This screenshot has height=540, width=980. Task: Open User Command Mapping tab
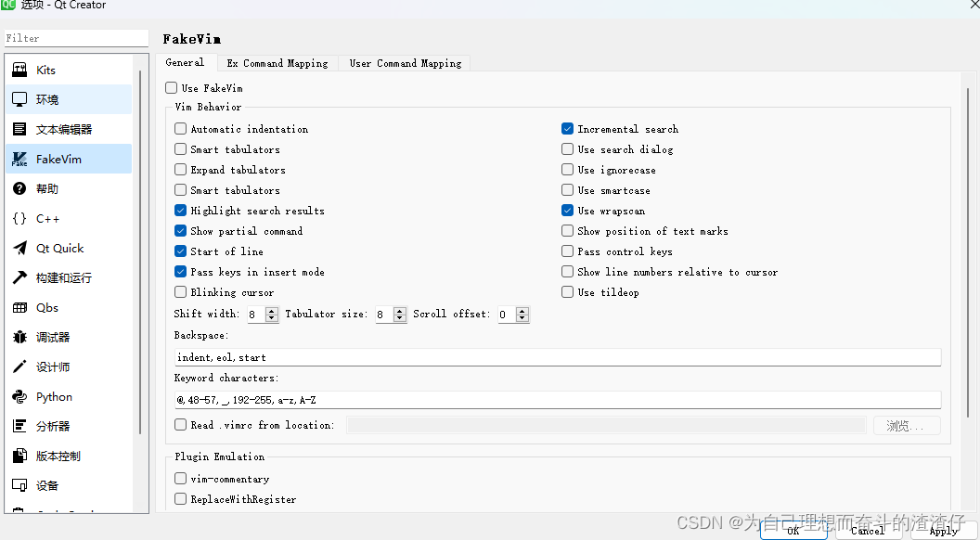pyautogui.click(x=405, y=63)
